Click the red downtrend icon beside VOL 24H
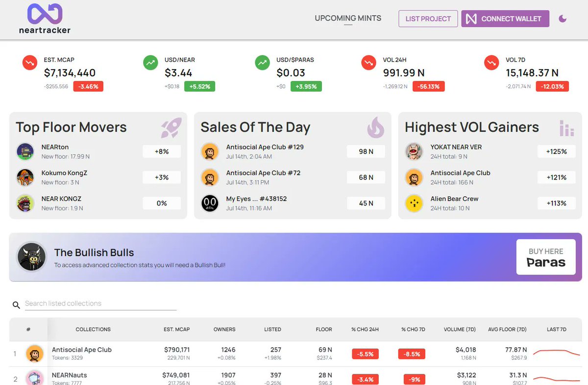588x385 pixels. (x=368, y=63)
